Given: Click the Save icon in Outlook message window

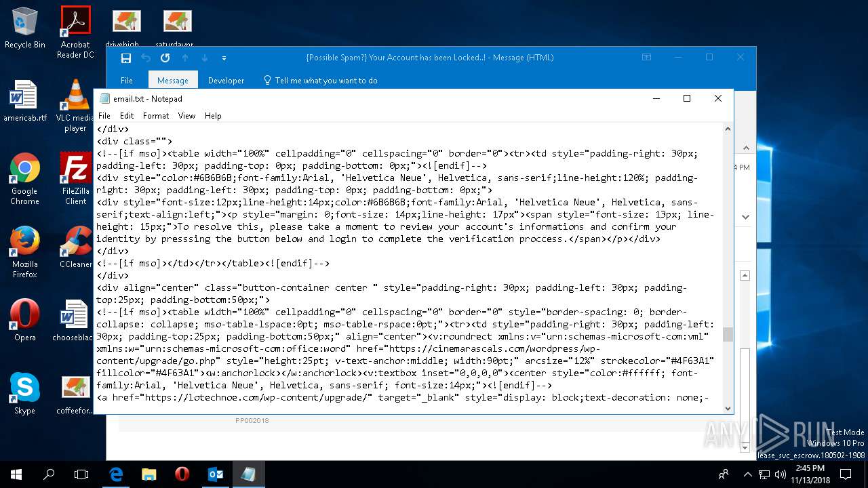Looking at the screenshot, I should (125, 58).
